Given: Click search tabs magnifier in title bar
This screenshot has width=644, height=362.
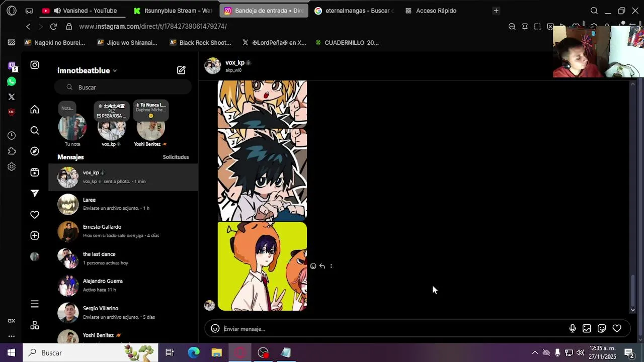Looking at the screenshot, I should point(594,11).
